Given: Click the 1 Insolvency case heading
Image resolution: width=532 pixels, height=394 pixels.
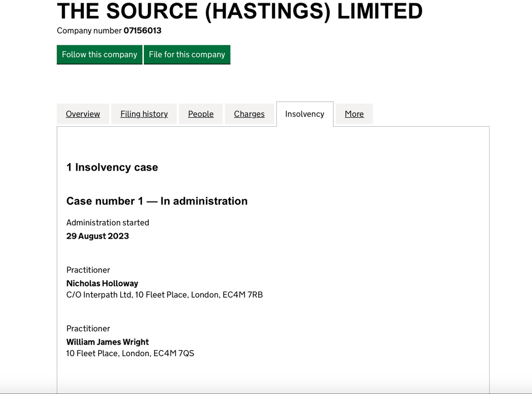Looking at the screenshot, I should (x=112, y=167).
